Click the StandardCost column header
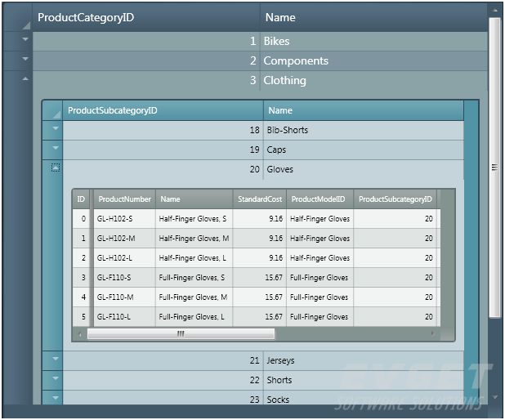 coord(260,199)
